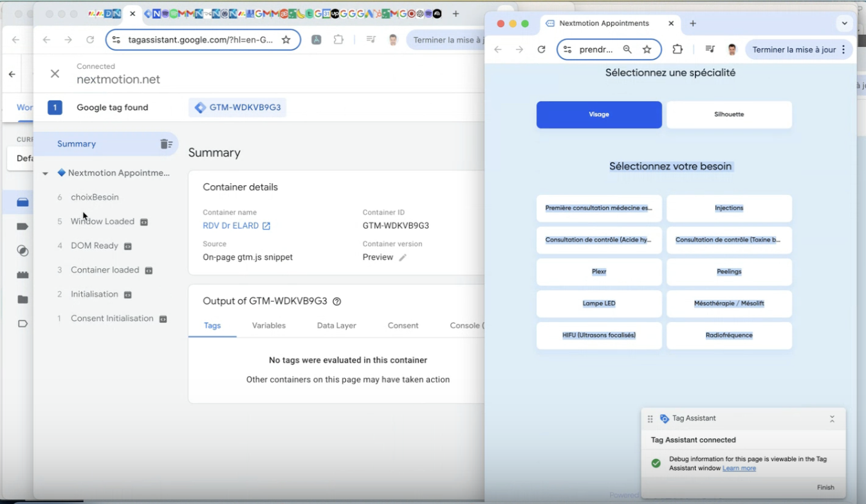Collapse the Nextmotion Appointments event tree
Screen dimensions: 866x504
point(45,174)
